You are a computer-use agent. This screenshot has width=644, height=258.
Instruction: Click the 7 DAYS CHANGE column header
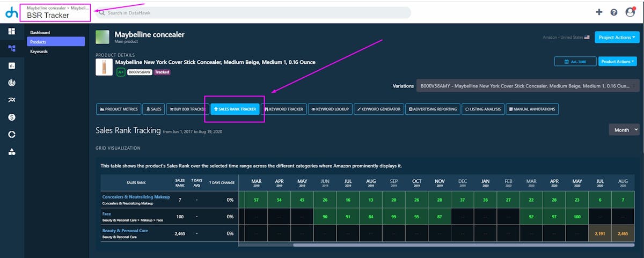(222, 182)
